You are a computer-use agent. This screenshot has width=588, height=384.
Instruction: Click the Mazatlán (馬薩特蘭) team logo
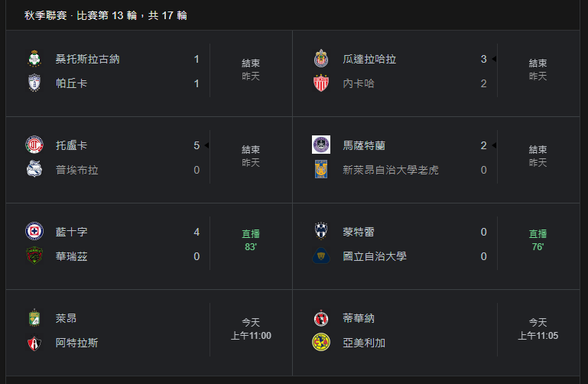point(321,145)
